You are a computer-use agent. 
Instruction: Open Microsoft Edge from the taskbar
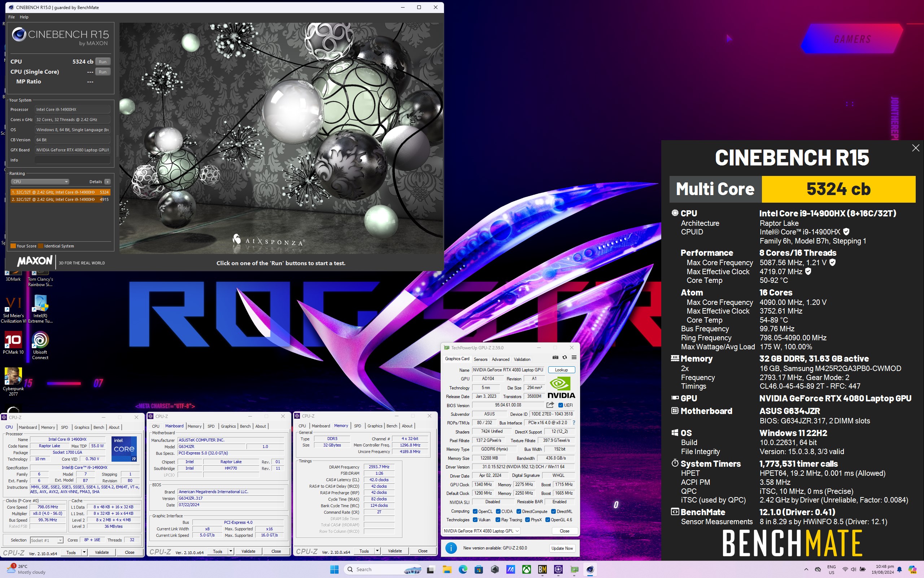point(463,569)
